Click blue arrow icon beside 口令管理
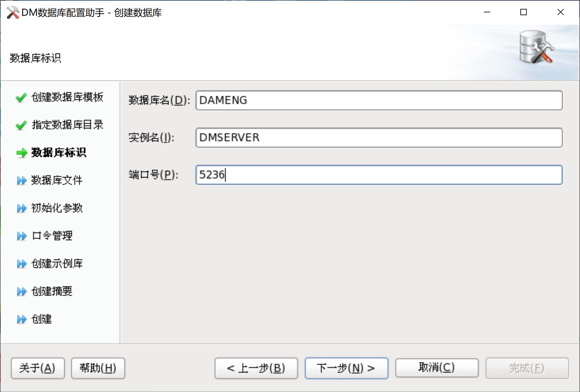The height and width of the screenshot is (392, 580). 22,236
